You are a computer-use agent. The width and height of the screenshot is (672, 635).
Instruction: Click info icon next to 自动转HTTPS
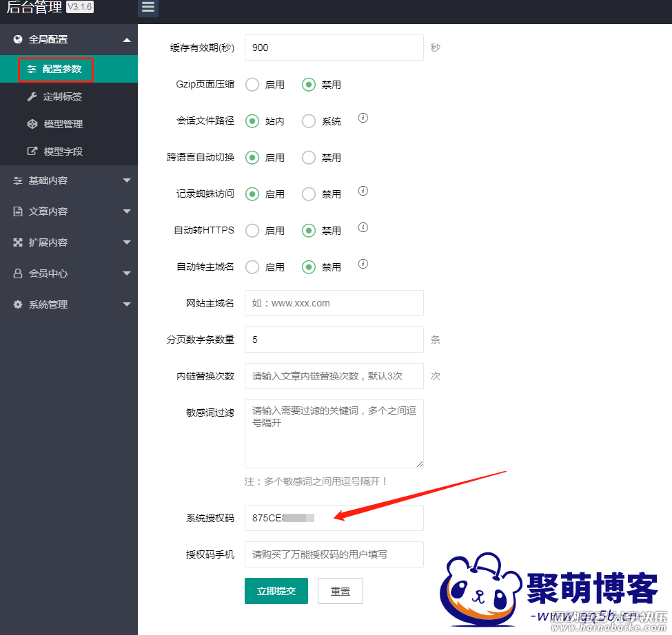[363, 227]
